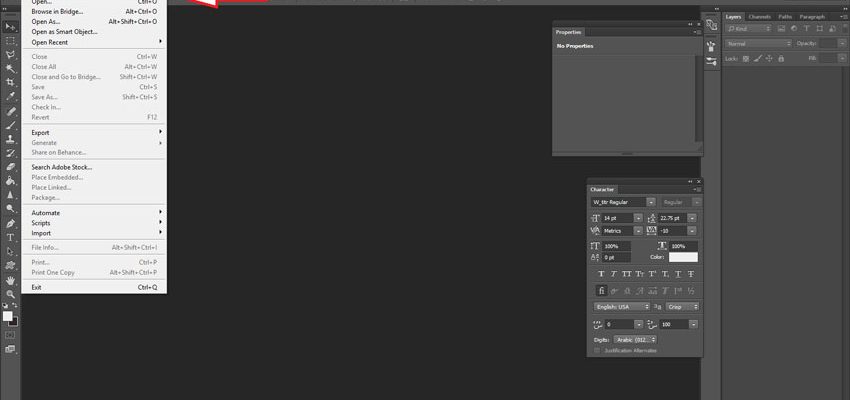Viewport: 850px width, 400px height.
Task: Switch to the Paths tab
Action: [785, 17]
